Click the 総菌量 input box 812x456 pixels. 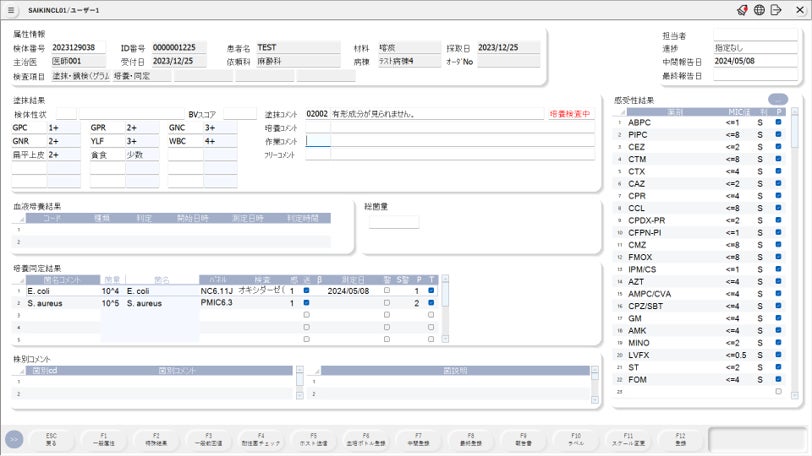click(x=394, y=222)
